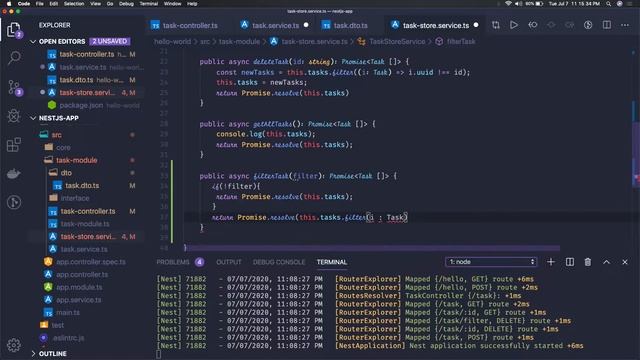The height and width of the screenshot is (360, 640).
Task: Open main.ts in file tree
Action: pyautogui.click(x=68, y=312)
